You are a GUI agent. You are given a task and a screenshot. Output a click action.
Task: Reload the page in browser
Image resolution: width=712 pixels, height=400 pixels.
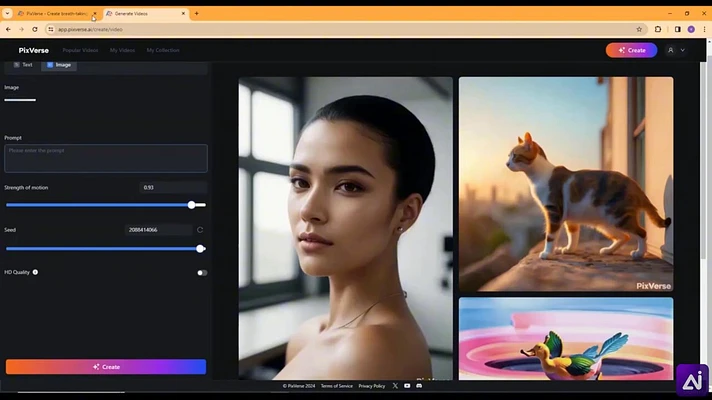coord(35,29)
